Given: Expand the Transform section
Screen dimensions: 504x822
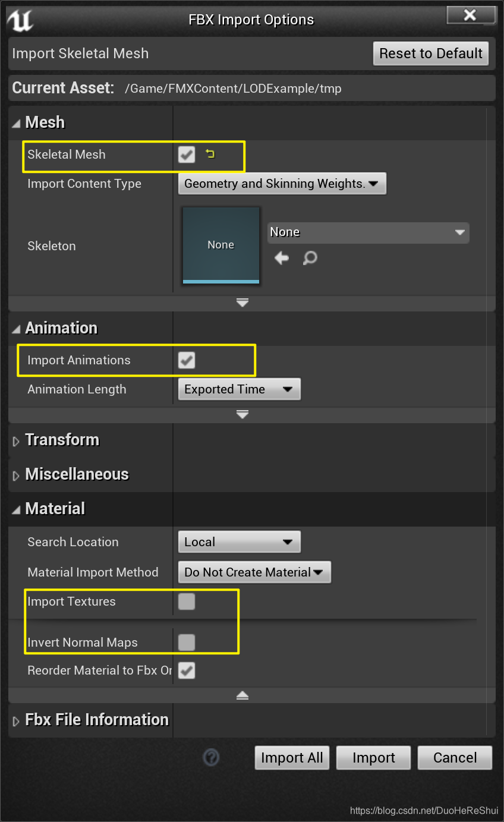Looking at the screenshot, I should [x=16, y=440].
